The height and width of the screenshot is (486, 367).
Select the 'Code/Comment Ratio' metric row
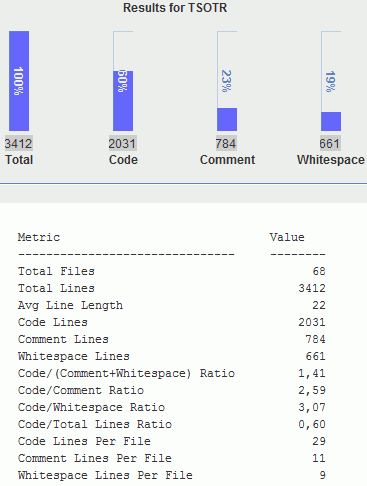coord(172,390)
